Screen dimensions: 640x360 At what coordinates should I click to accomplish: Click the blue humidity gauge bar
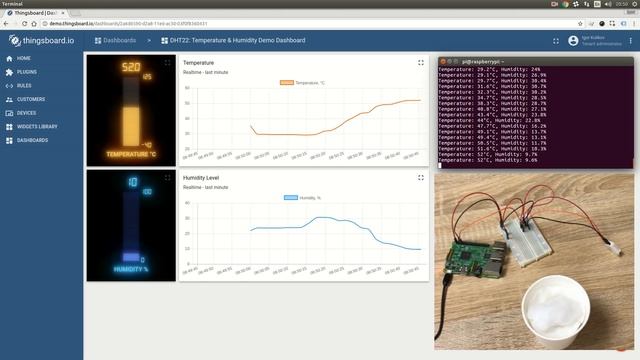click(131, 257)
